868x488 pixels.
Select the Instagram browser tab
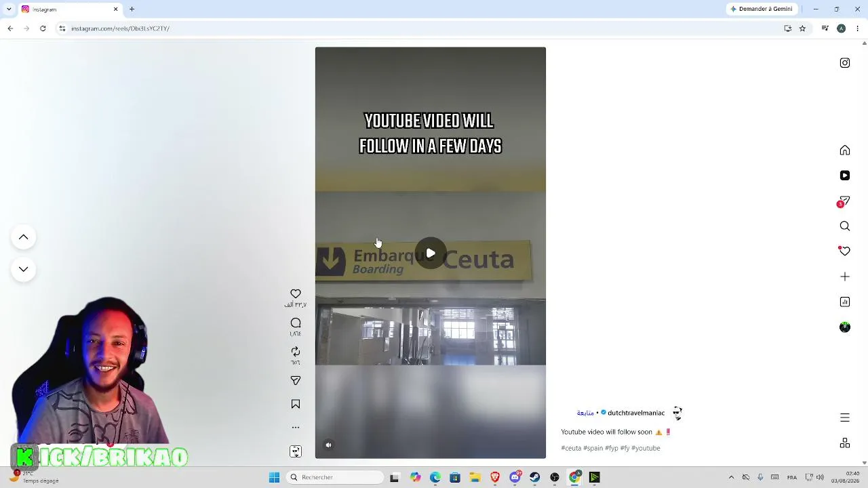[x=69, y=9]
